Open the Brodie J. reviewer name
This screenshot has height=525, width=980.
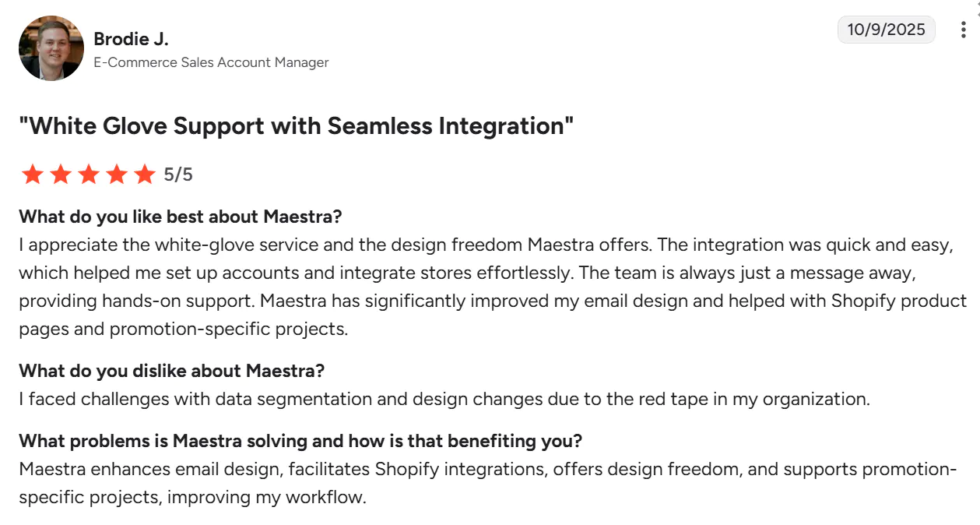tap(131, 39)
